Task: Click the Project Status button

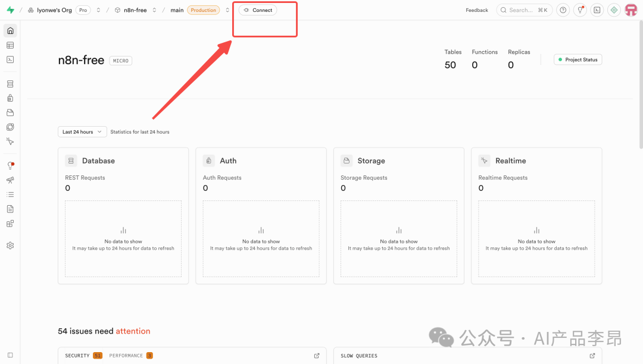Action: pos(578,60)
